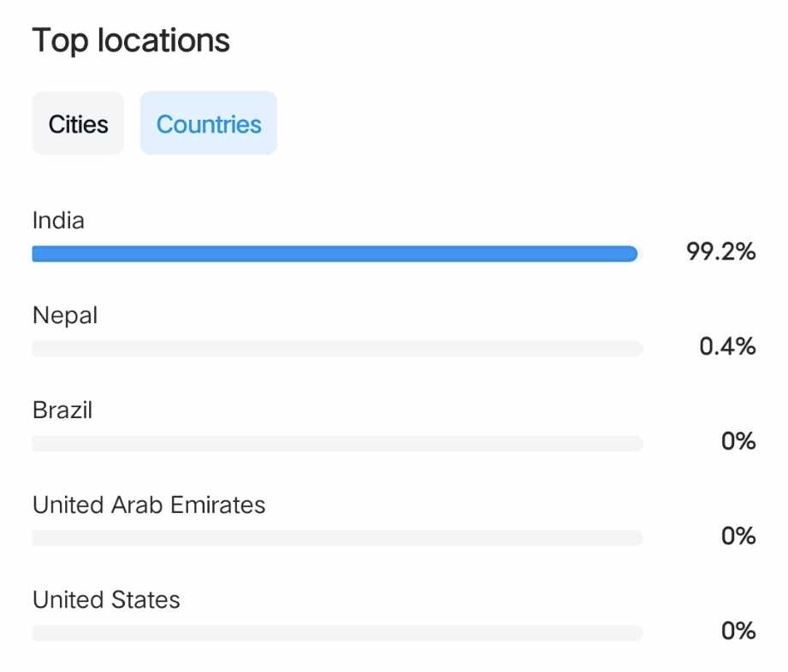
Task: Click the left start of Nepal's bar
Action: (38, 348)
